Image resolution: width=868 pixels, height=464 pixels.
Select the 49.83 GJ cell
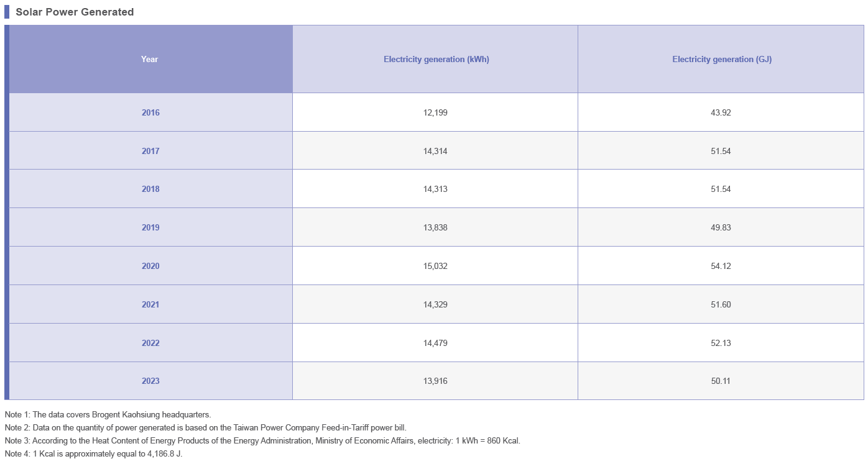pos(721,227)
